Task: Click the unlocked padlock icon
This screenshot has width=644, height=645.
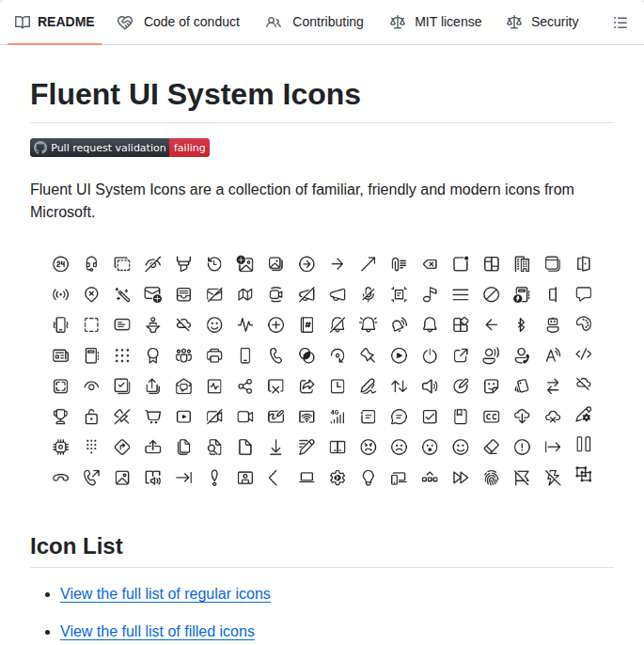Action: (x=91, y=417)
